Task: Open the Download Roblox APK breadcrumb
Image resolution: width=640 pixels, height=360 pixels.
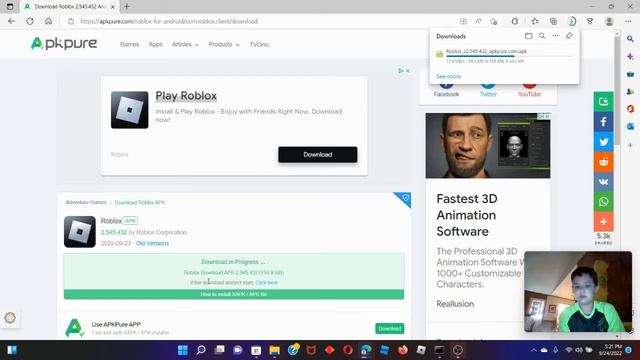Action: tap(140, 202)
